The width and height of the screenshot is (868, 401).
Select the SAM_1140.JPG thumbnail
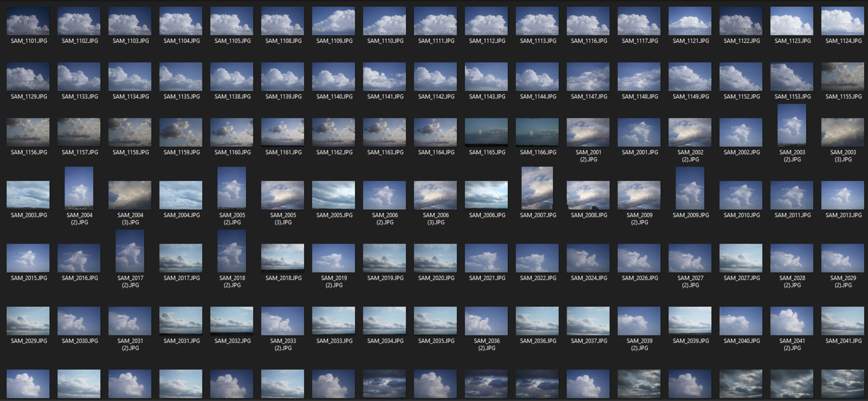(334, 77)
